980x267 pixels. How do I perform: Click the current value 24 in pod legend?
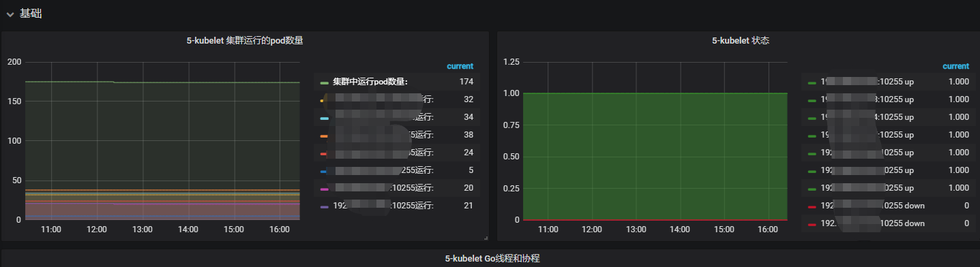pos(469,153)
